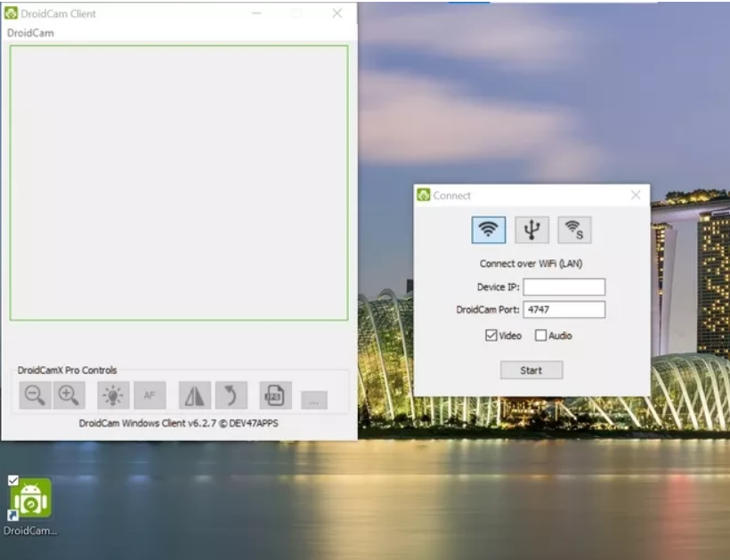Open the DroidCam menu
The image size is (730, 560).
click(31, 33)
